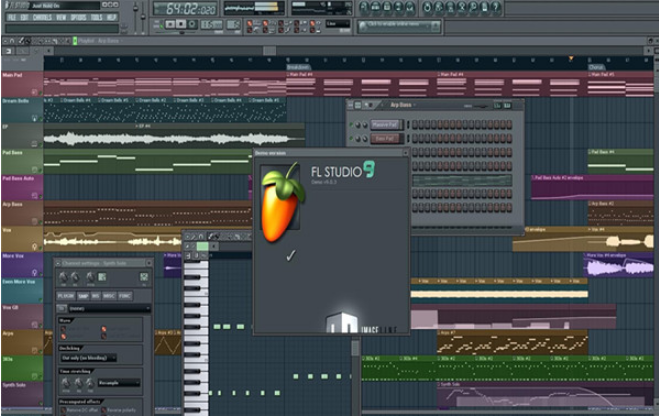This screenshot has height=416, width=659.
Task: Click the first view shortcut icon
Action: pyautogui.click(x=364, y=7)
